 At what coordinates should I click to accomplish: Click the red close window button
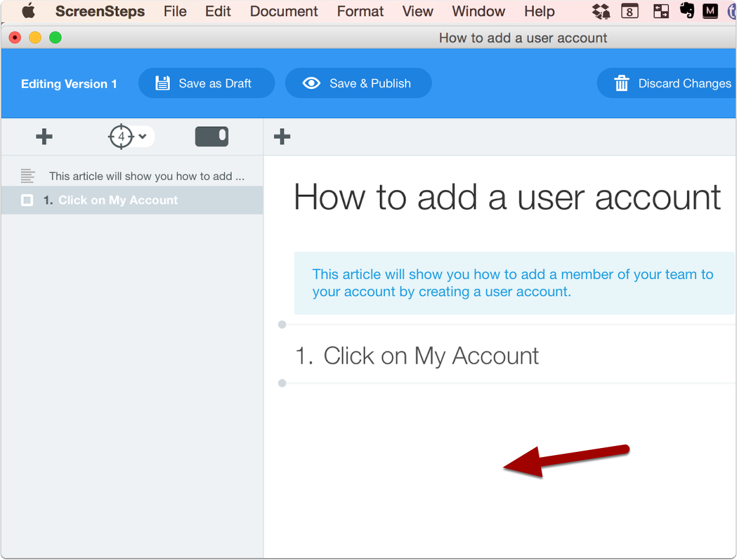[x=15, y=37]
